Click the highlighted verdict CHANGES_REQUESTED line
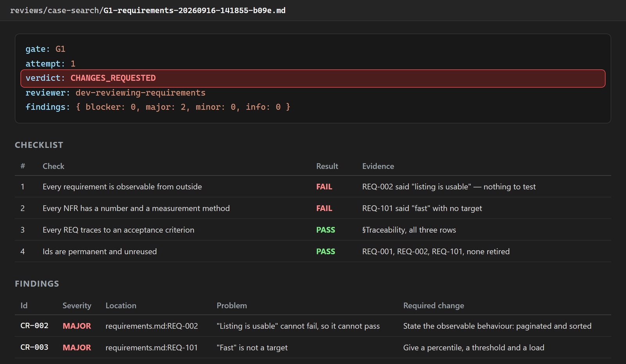The width and height of the screenshot is (626, 364). tap(313, 78)
